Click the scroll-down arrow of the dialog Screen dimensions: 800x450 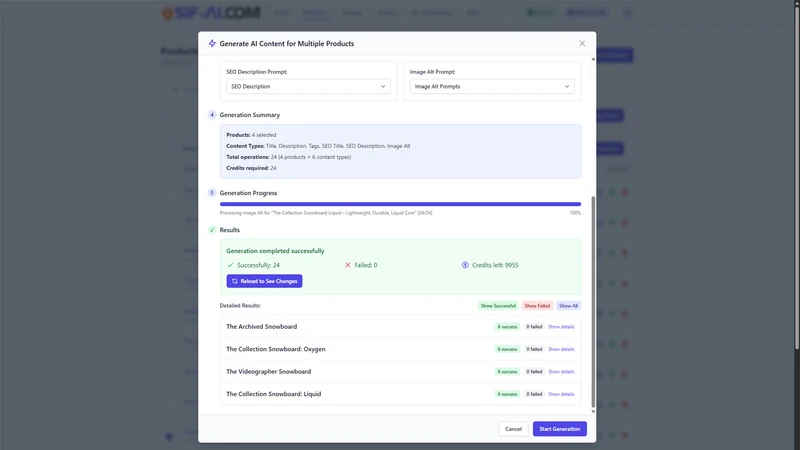593,411
